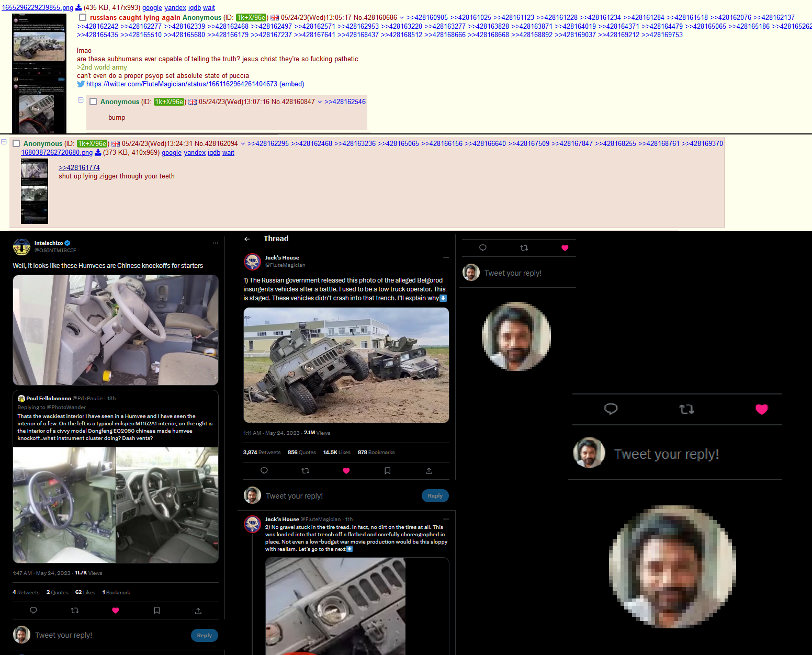Tick the checkbox beside 'russians caught lying again'
The width and height of the screenshot is (812, 655).
coord(83,18)
